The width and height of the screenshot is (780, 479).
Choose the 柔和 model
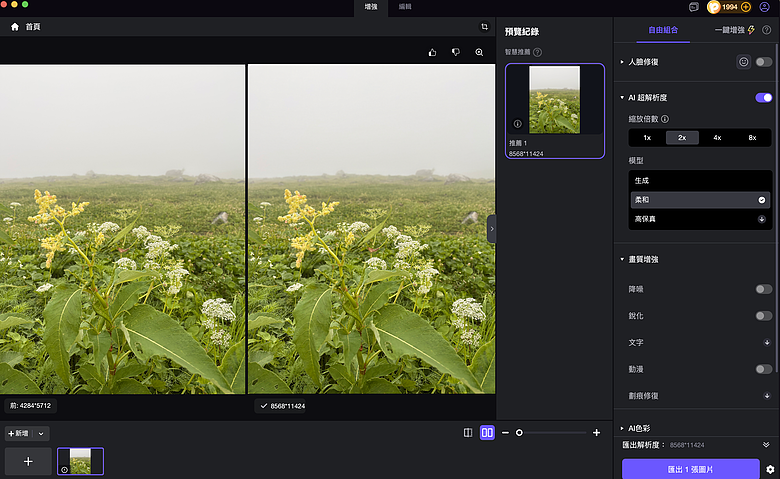click(699, 200)
